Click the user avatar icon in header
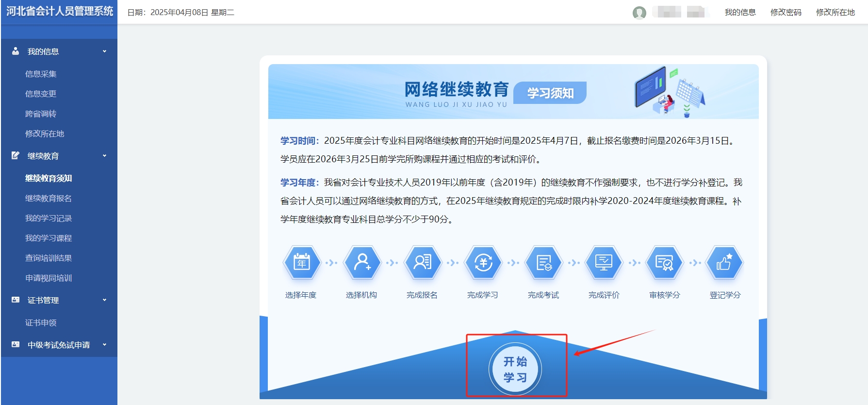Viewport: 868px width, 405px height. pos(639,13)
